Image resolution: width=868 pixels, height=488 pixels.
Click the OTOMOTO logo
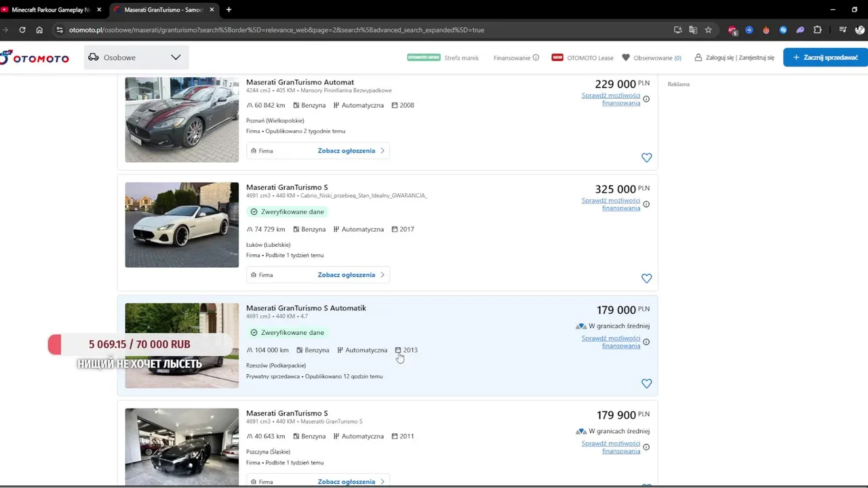[34, 58]
